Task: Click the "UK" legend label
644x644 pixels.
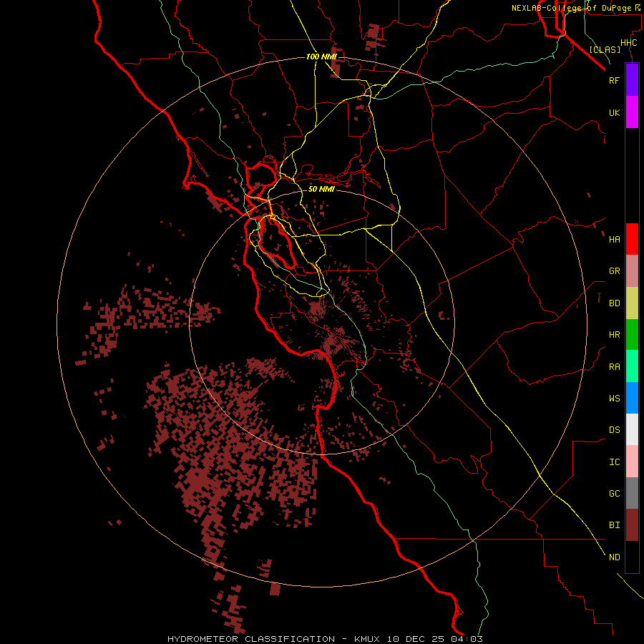Action: 614,112
